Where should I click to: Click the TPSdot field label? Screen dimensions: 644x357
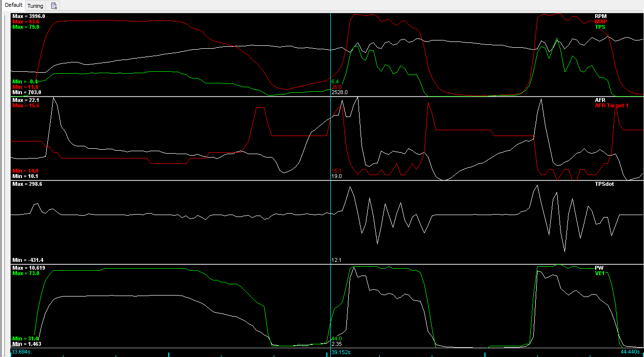tap(604, 184)
